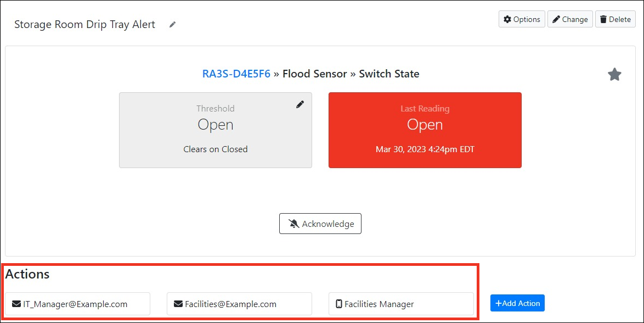Select the Switch State breadcrumb text

pos(389,74)
